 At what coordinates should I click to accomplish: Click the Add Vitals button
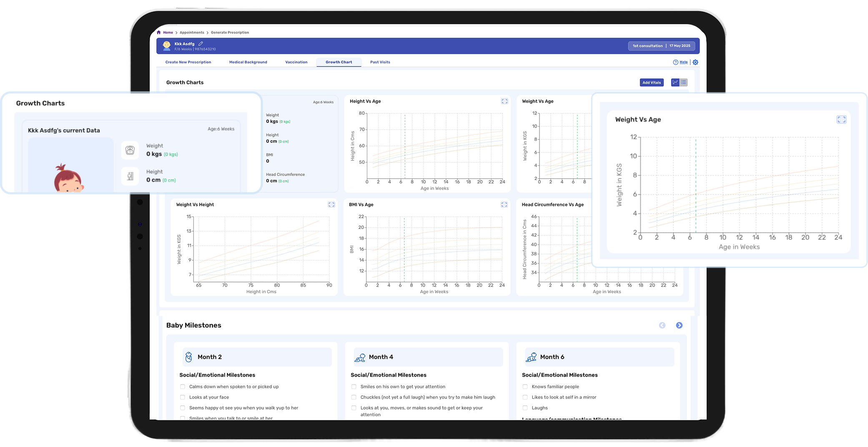click(x=652, y=82)
